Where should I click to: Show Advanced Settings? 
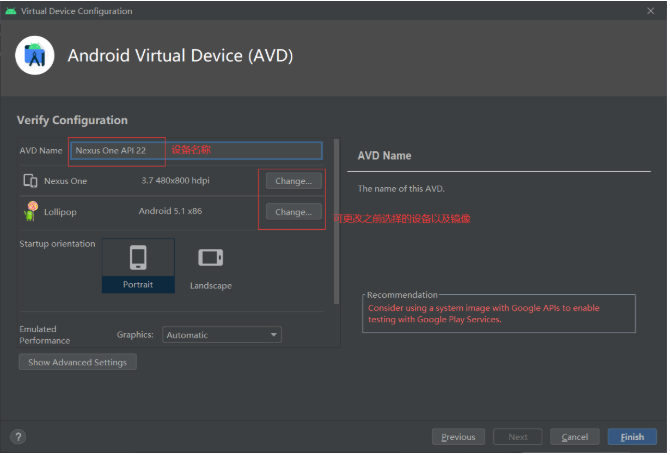[x=78, y=362]
